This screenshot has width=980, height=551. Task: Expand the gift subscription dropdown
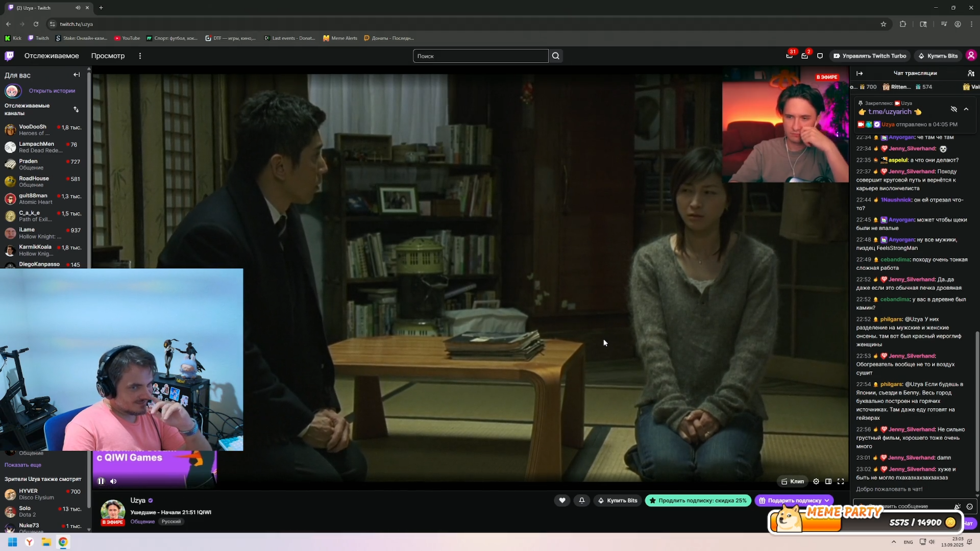coord(827,500)
